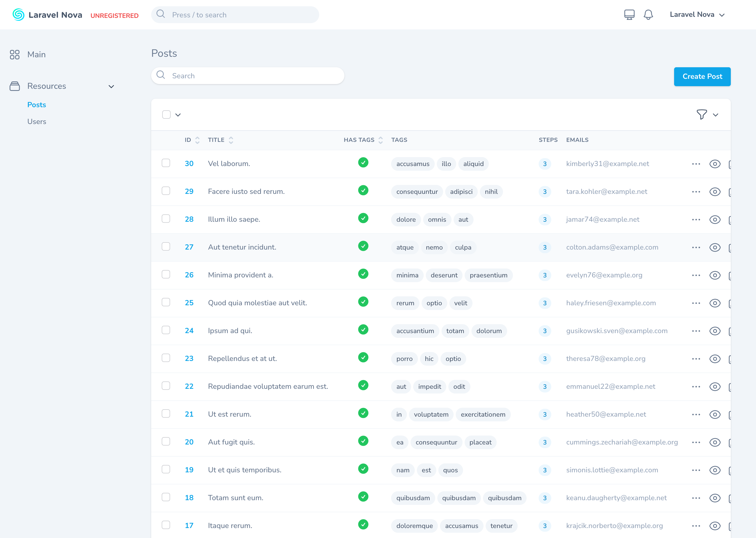Open actions ellipsis for post 20
The height and width of the screenshot is (538, 756).
point(696,442)
